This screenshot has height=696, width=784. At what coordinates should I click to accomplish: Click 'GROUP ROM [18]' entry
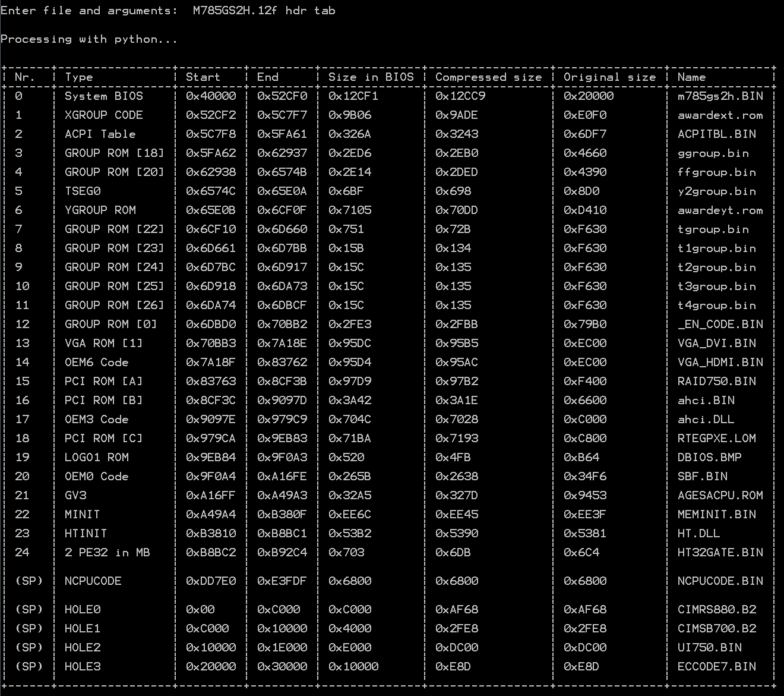(114, 153)
